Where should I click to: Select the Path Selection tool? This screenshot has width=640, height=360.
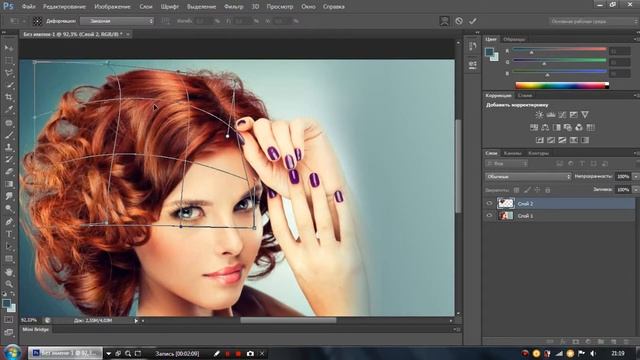9,247
